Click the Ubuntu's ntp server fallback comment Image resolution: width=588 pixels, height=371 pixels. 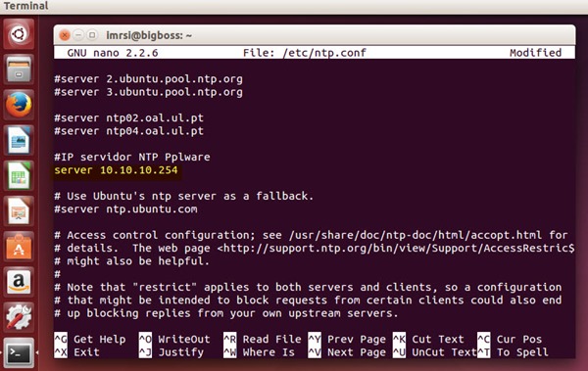(184, 196)
